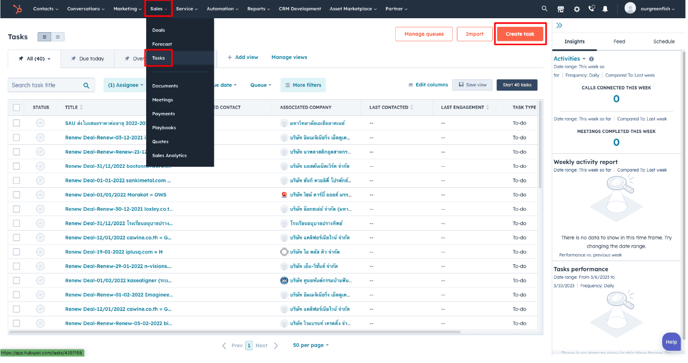Tick the checkbox for kasealigner task row
This screenshot has width=688, height=363.
(17, 281)
